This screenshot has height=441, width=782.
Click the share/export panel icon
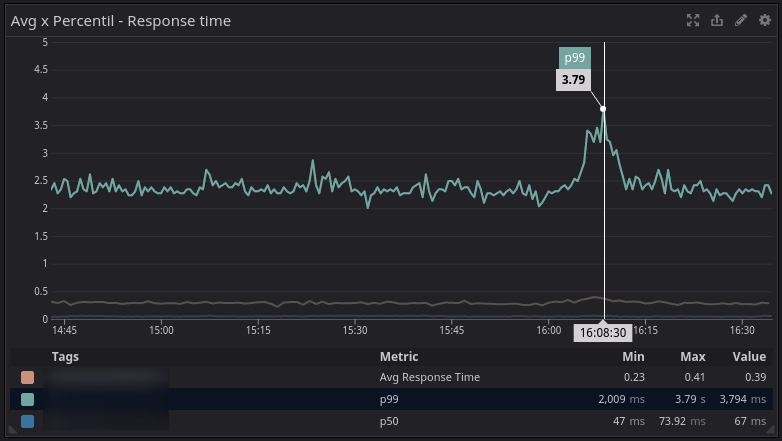pos(717,20)
